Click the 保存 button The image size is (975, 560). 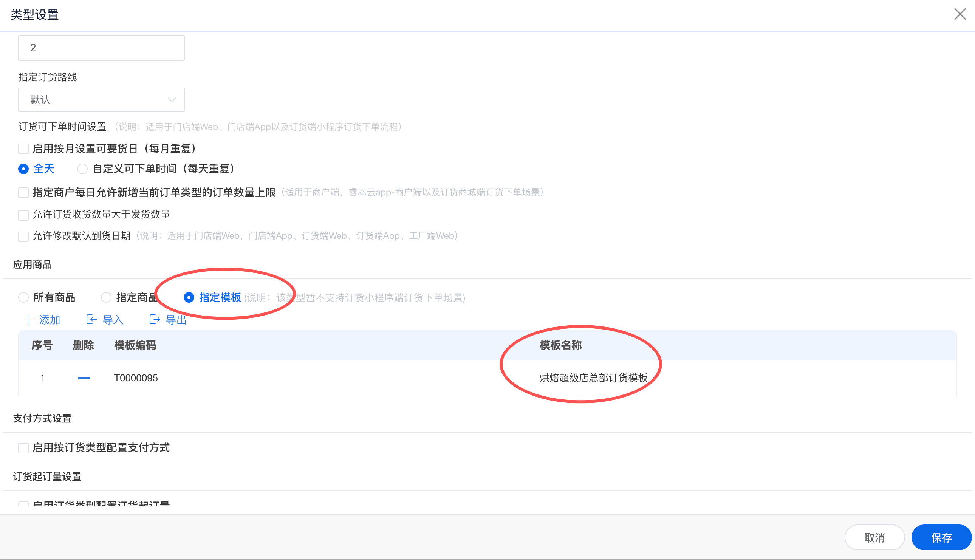941,538
